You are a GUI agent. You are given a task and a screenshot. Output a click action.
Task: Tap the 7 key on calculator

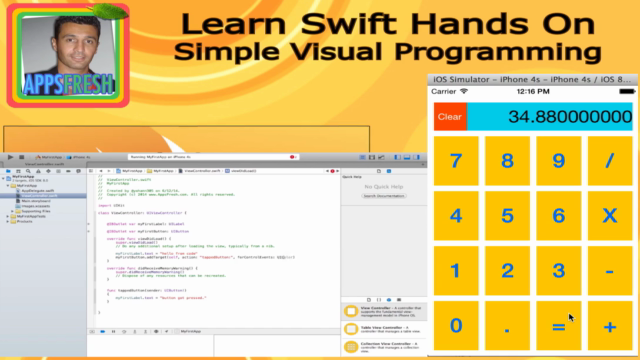[x=456, y=161]
